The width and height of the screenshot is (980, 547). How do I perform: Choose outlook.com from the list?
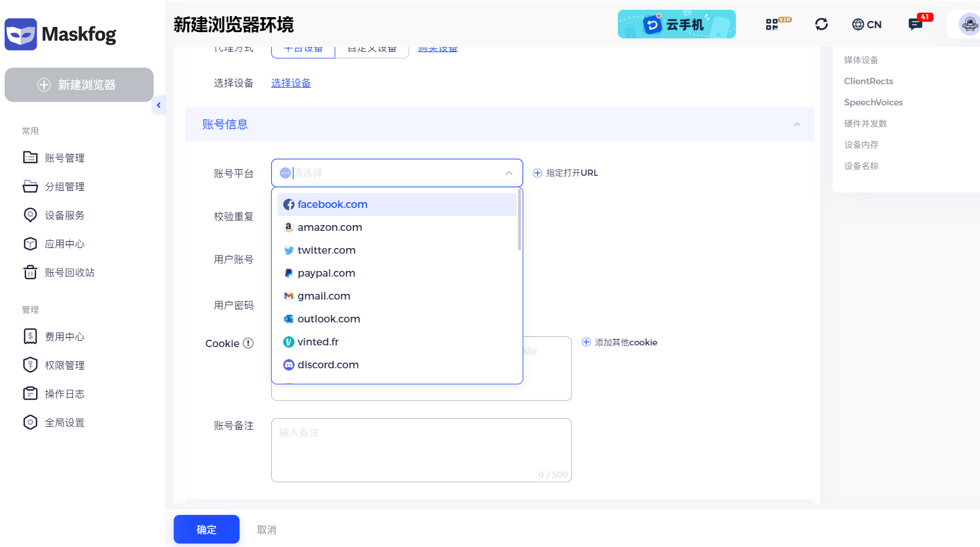tap(397, 319)
